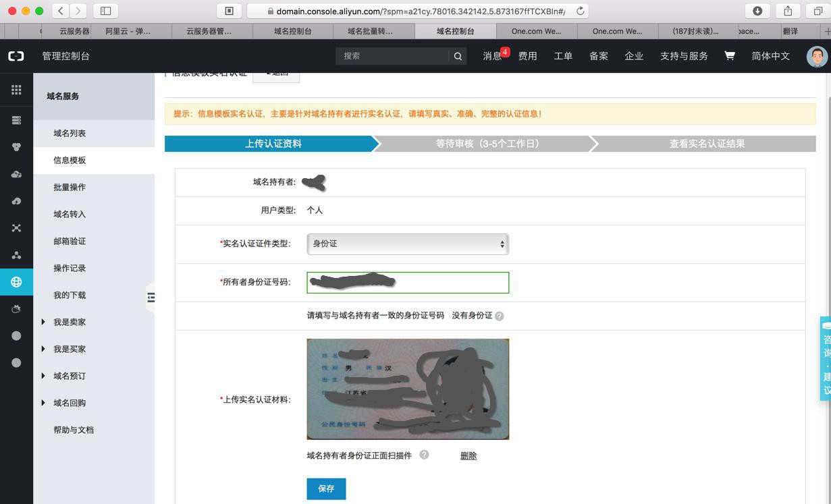Open the 备案 link in top bar
Image resolution: width=831 pixels, height=504 pixels.
click(x=599, y=56)
